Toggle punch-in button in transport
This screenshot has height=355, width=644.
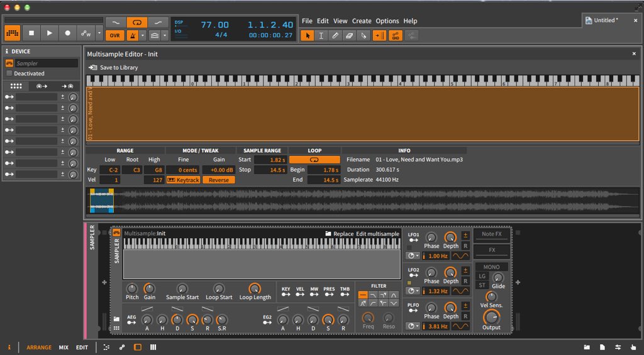click(x=116, y=23)
